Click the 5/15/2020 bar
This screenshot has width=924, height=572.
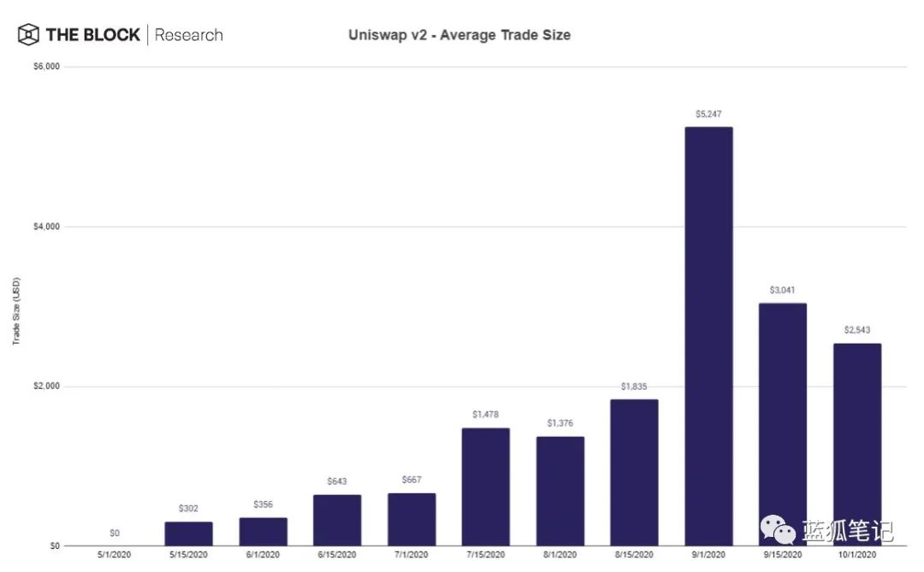pyautogui.click(x=188, y=534)
